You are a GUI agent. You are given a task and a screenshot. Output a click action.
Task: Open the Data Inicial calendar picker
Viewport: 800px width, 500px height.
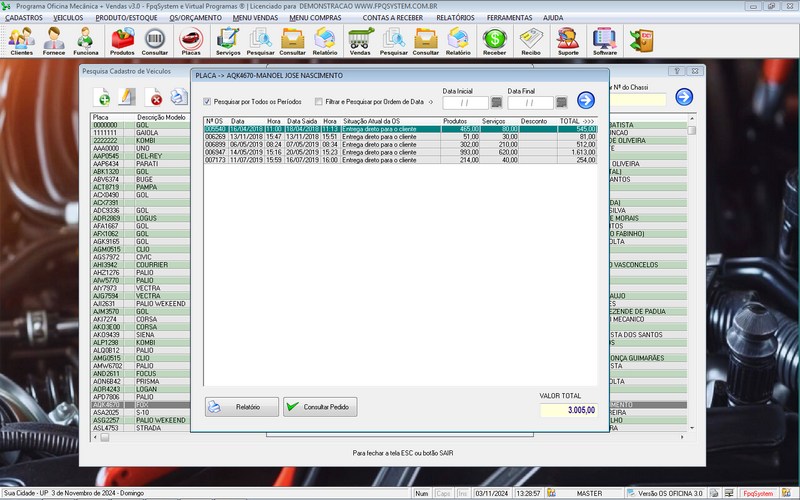pos(496,102)
